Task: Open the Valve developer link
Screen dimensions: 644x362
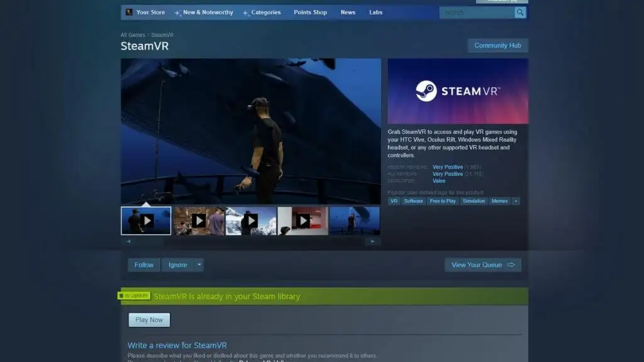Action: click(x=438, y=181)
